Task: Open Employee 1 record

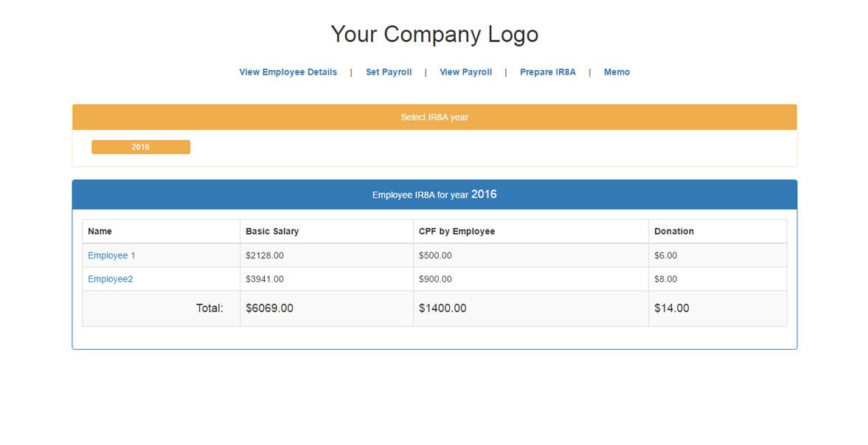Action: click(x=111, y=255)
